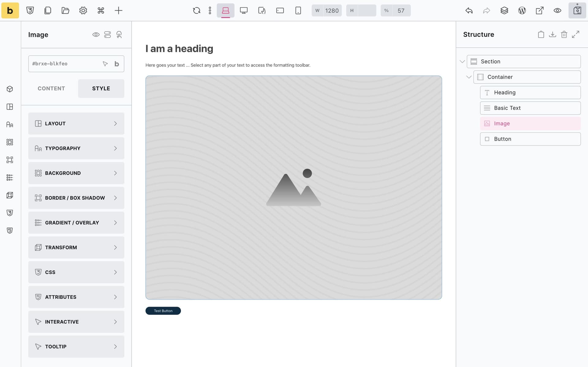Select the mobile portrait breakpoint icon
The height and width of the screenshot is (367, 588).
pyautogui.click(x=298, y=10)
